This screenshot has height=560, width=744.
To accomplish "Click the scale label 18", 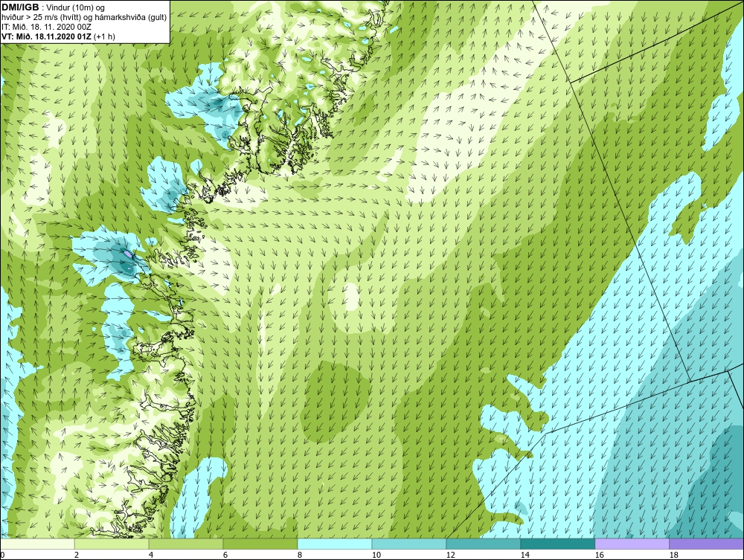I will click(674, 555).
